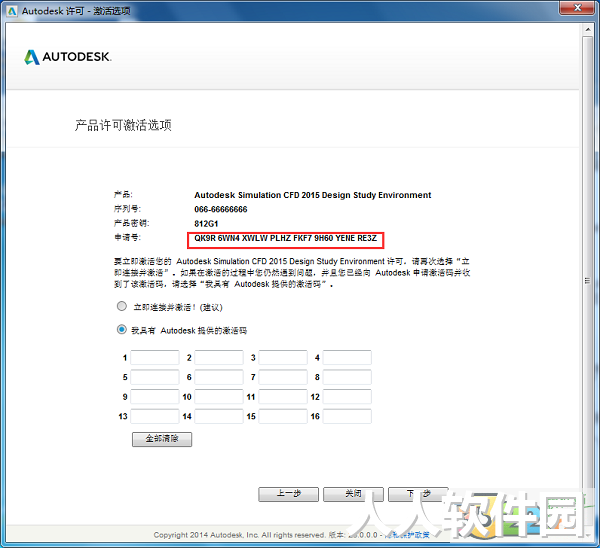
Task: Click activation code input field 13
Action: coord(155,416)
